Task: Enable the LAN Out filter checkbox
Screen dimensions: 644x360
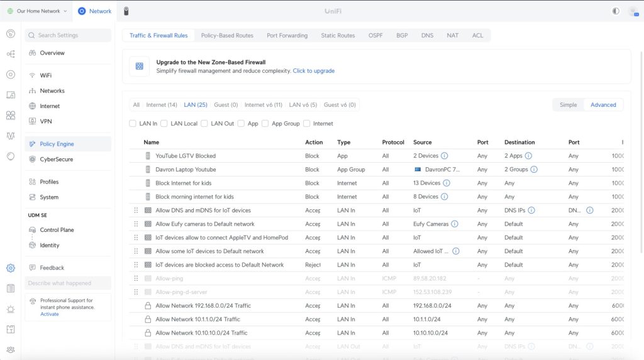Action: click(x=204, y=124)
